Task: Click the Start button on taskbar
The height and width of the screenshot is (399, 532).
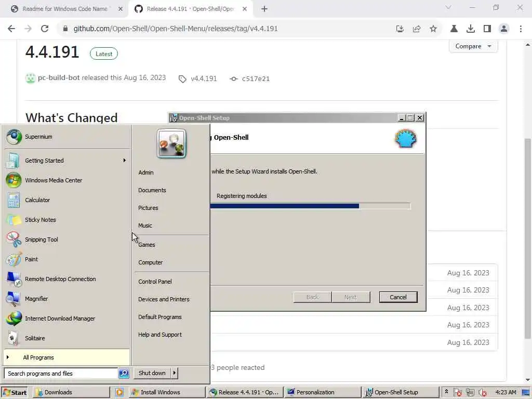Action: [15, 393]
